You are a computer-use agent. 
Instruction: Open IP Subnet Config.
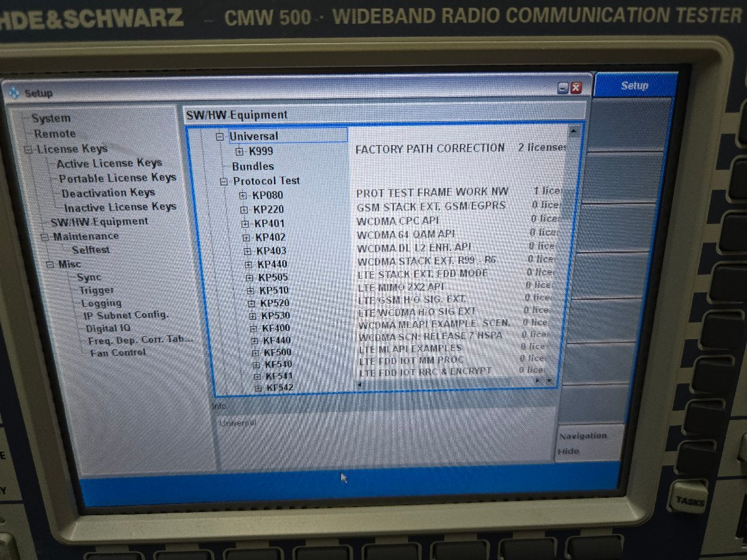(x=126, y=315)
